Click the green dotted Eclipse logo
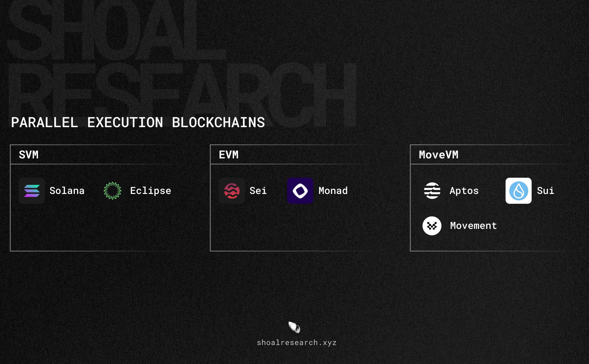 pos(112,191)
